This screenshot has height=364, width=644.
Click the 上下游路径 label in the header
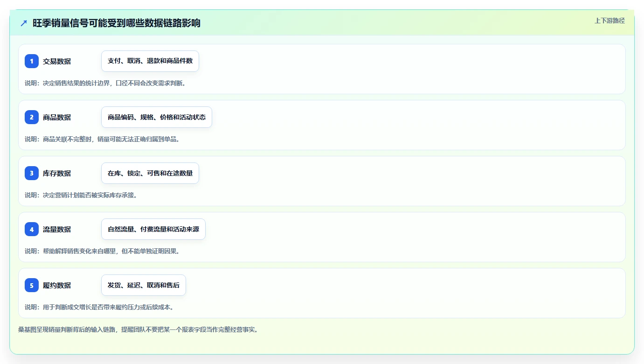click(609, 21)
